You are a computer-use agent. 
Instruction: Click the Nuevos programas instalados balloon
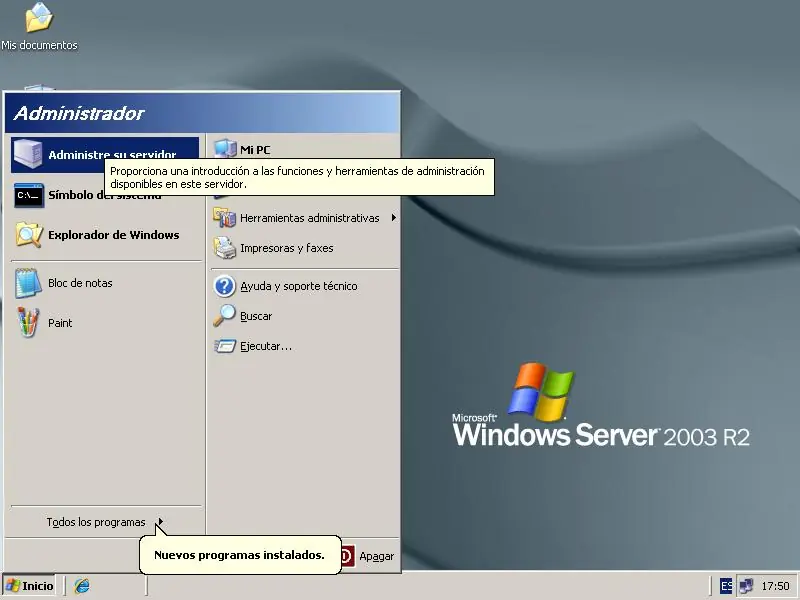[x=240, y=555]
